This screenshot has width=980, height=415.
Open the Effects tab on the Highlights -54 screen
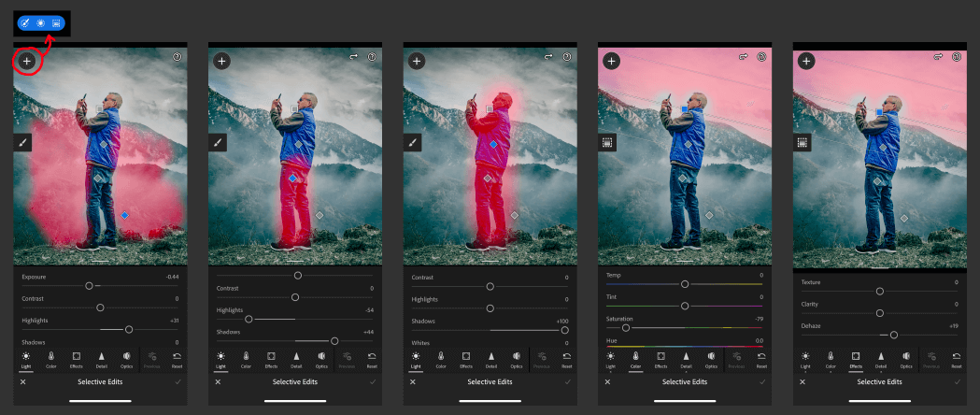(271, 359)
